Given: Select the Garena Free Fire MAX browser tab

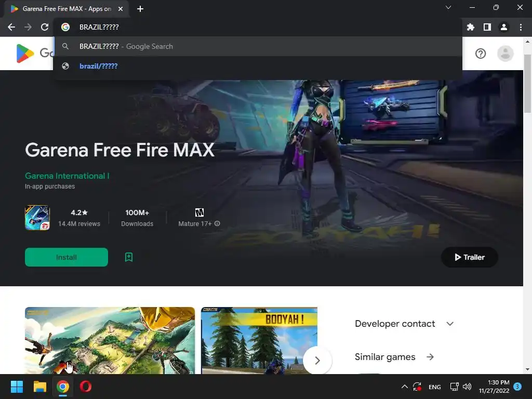Looking at the screenshot, I should click(x=66, y=9).
